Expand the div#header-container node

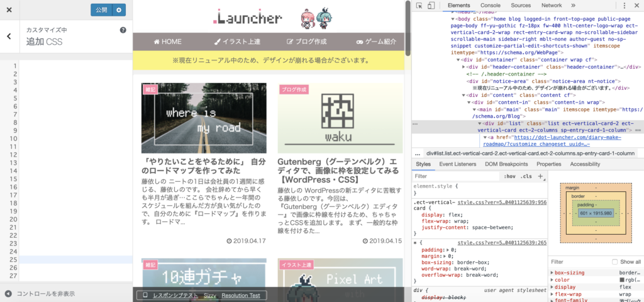(x=464, y=67)
